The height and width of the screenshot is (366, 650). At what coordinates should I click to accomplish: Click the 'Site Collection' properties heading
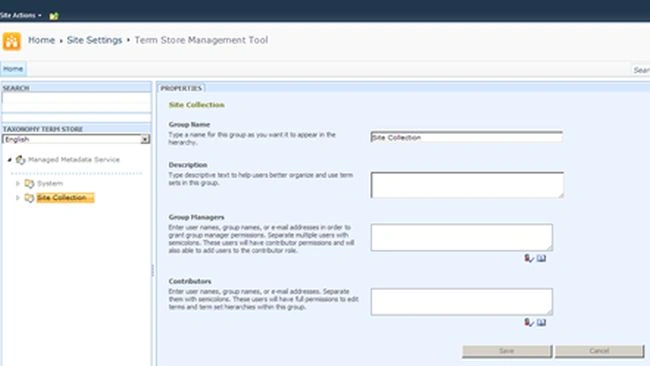[x=196, y=105]
